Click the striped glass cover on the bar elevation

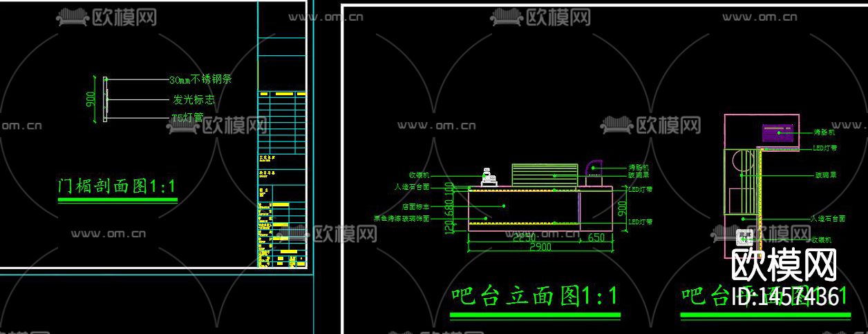click(544, 175)
